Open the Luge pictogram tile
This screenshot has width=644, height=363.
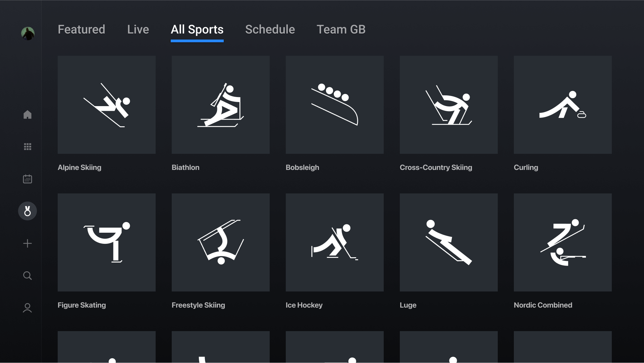[449, 242]
